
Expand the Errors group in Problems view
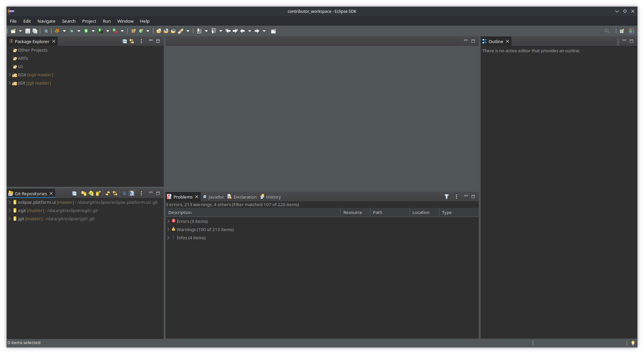point(168,221)
